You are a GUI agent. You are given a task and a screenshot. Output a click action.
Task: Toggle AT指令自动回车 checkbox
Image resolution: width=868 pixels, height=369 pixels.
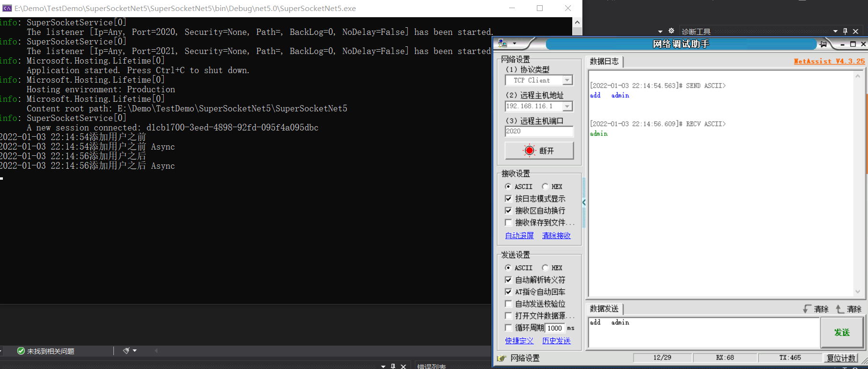tap(508, 292)
